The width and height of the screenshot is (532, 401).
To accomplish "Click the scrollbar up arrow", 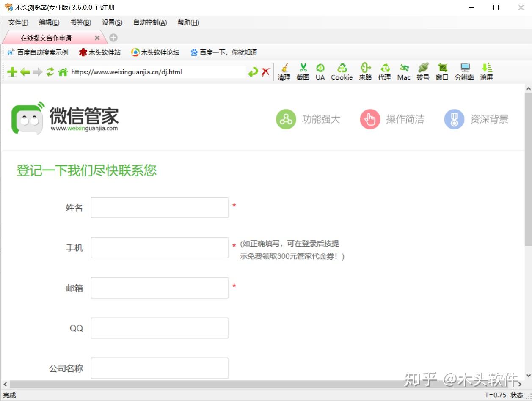I will 528,88.
